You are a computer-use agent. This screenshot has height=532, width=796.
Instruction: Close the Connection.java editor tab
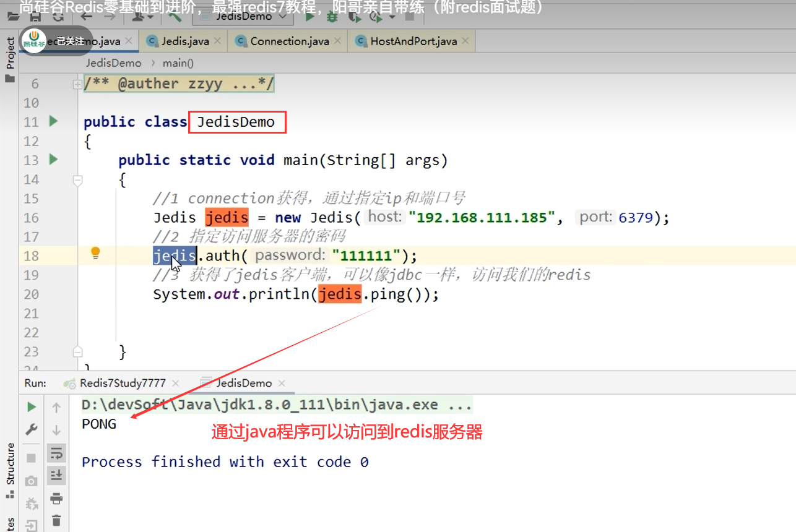click(x=337, y=41)
